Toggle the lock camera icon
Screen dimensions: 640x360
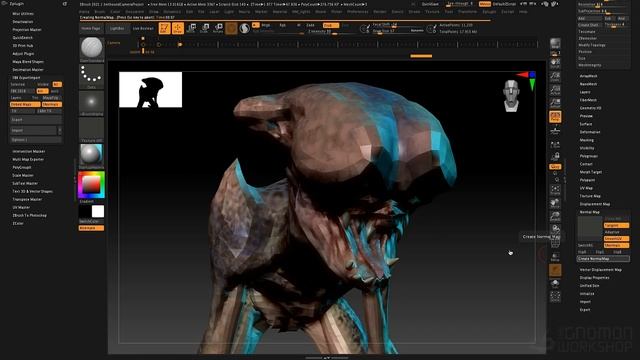(x=555, y=156)
